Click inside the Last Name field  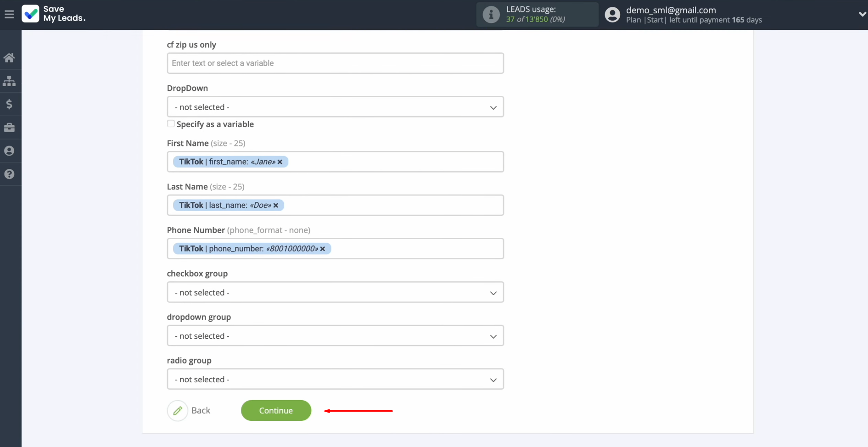pyautogui.click(x=335, y=206)
